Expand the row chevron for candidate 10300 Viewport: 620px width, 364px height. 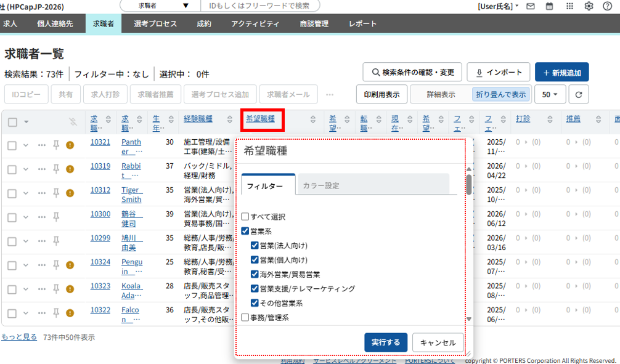coord(26,217)
